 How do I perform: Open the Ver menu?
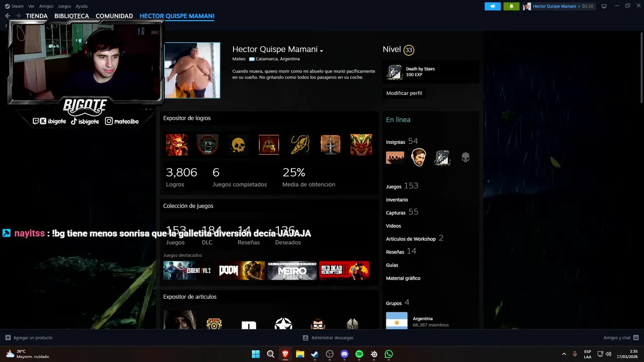31,6
